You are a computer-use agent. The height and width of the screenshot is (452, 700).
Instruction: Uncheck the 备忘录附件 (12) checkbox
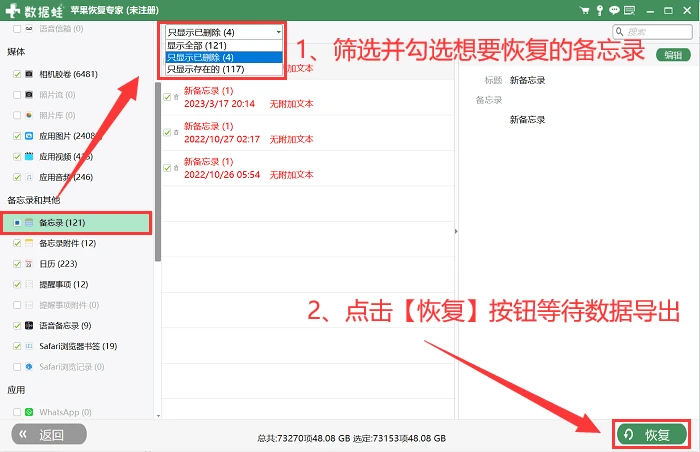17,243
